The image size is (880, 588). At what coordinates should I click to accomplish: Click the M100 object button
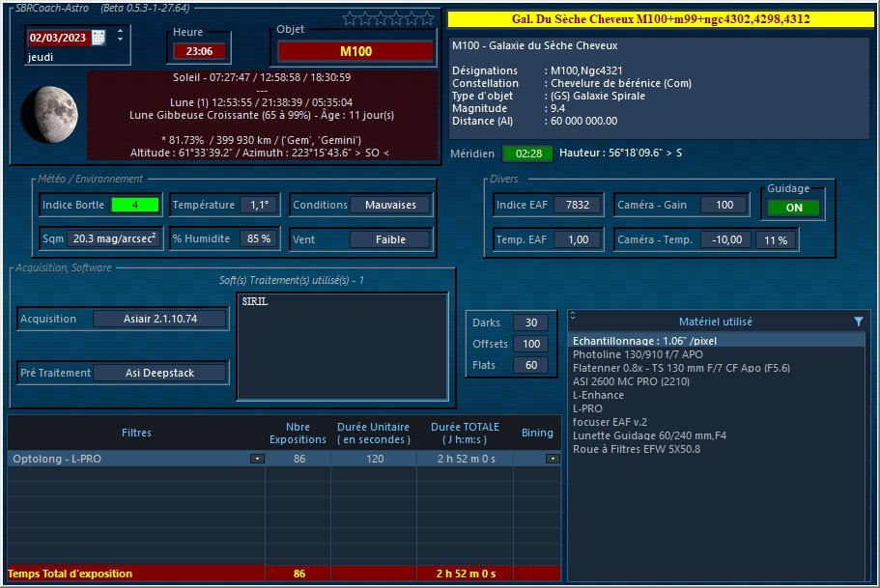(x=356, y=51)
